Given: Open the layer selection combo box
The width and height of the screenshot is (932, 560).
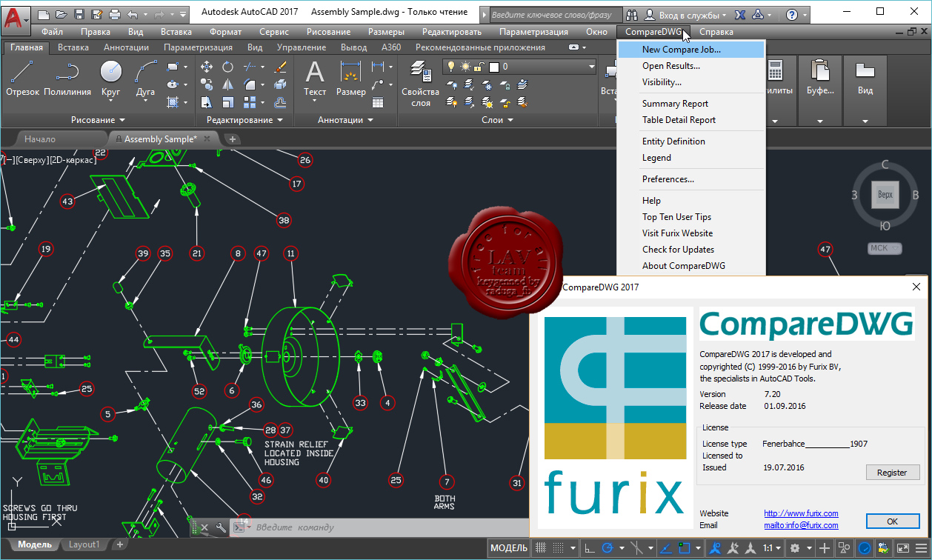Looking at the screenshot, I should (520, 67).
